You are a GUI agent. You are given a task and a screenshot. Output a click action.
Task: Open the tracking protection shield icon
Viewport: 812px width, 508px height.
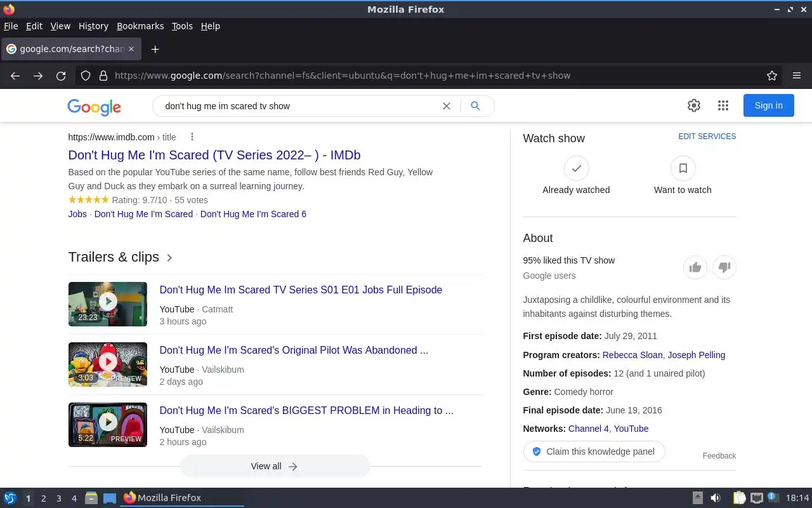86,76
